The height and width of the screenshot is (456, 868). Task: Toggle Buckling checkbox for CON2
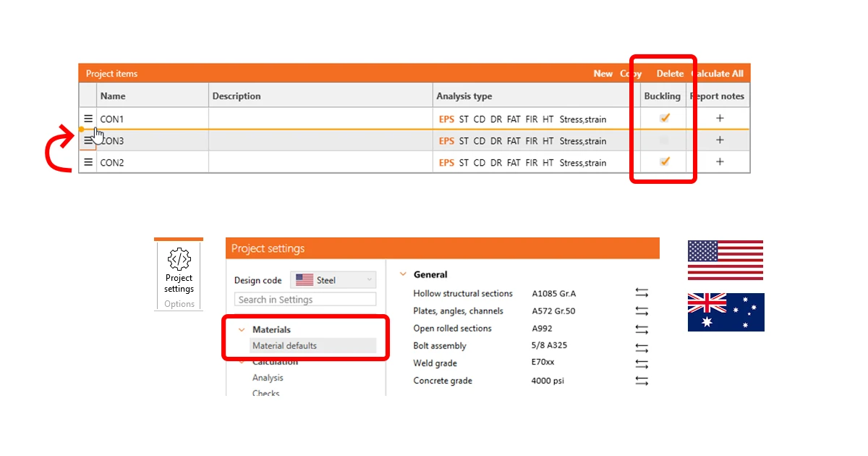(665, 162)
